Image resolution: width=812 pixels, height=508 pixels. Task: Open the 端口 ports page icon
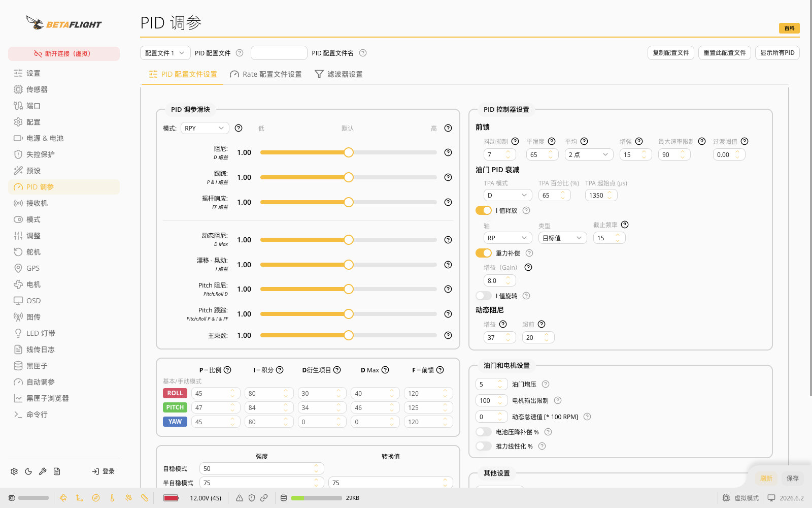pyautogui.click(x=18, y=106)
